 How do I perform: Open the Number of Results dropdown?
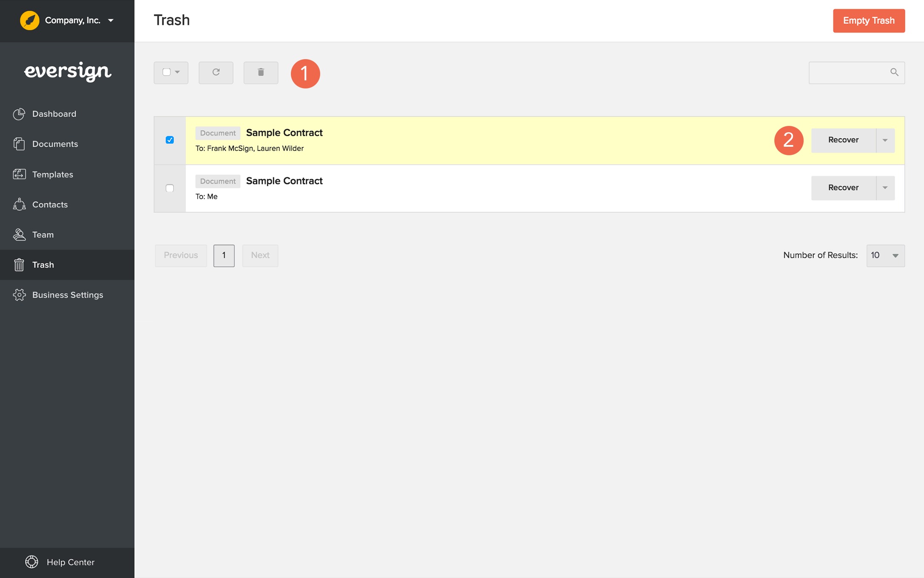[x=885, y=256]
